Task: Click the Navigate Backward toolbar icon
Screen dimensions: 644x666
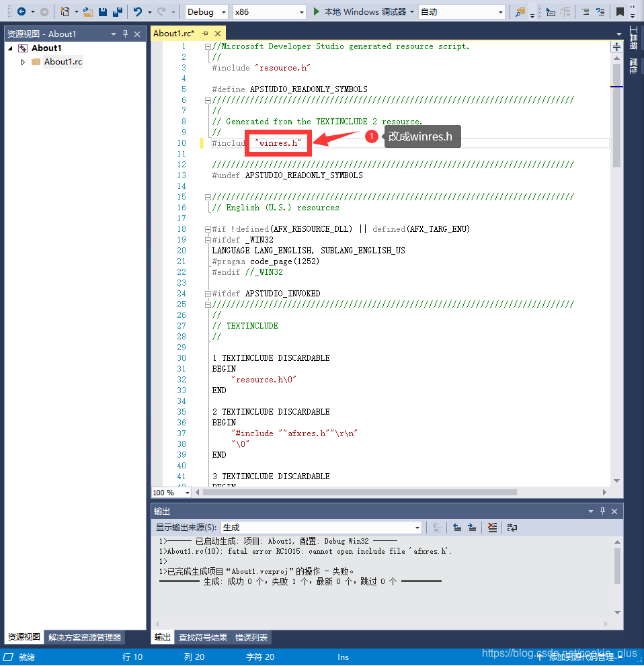Action: [22, 12]
